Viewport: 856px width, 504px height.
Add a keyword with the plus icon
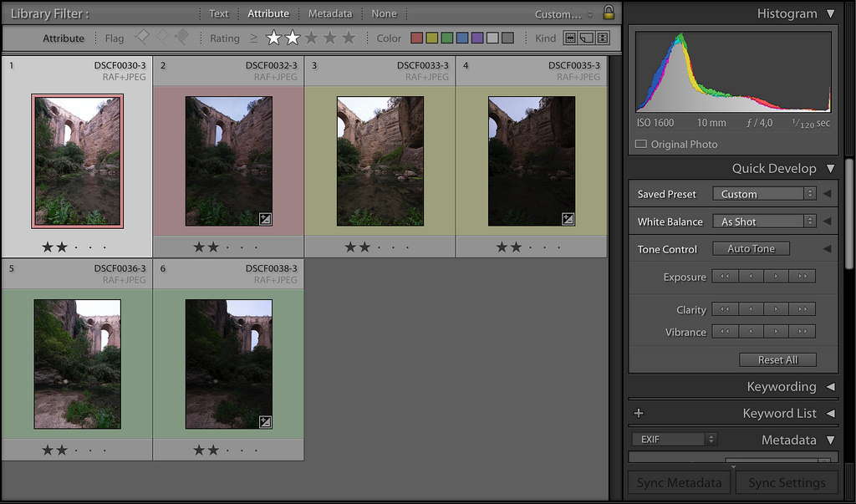[639, 413]
